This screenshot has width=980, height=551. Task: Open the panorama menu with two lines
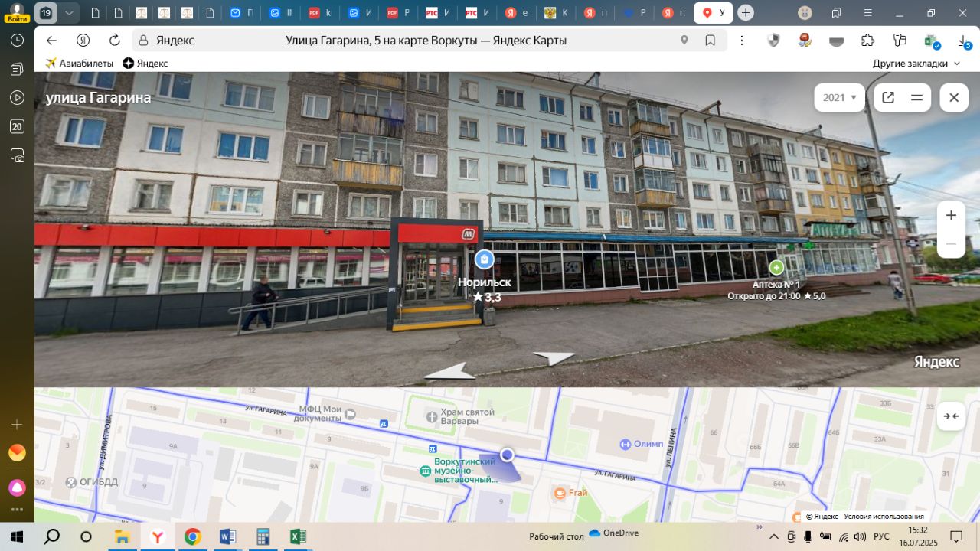pos(916,97)
